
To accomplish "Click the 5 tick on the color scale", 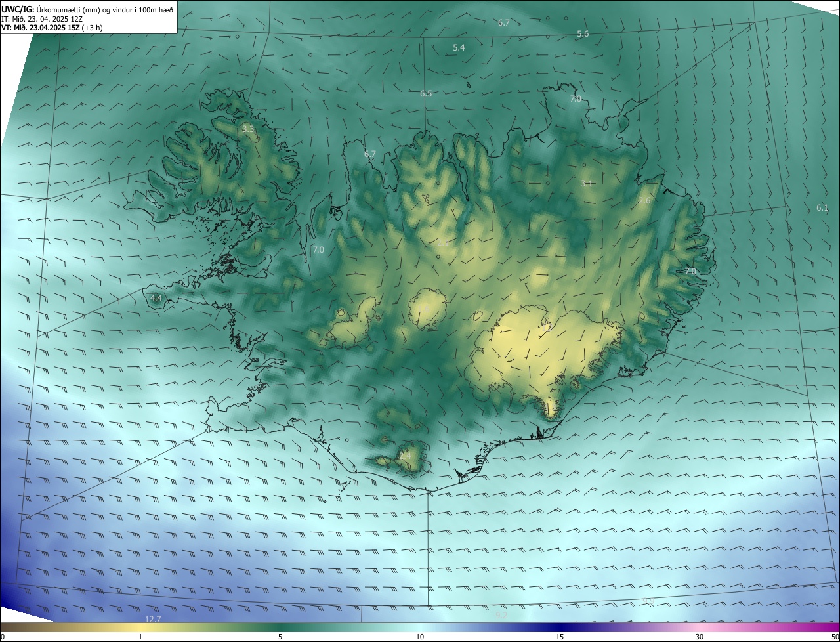I will [280, 637].
